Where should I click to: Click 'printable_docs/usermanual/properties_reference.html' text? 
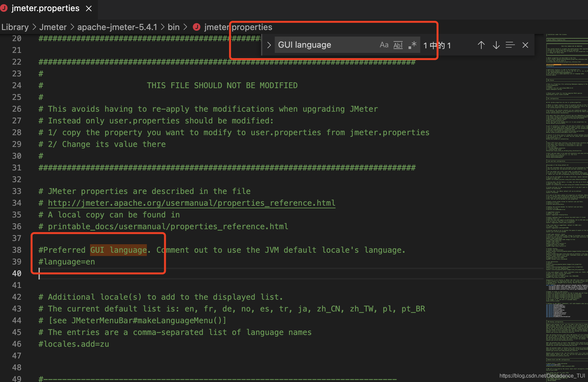168,227
